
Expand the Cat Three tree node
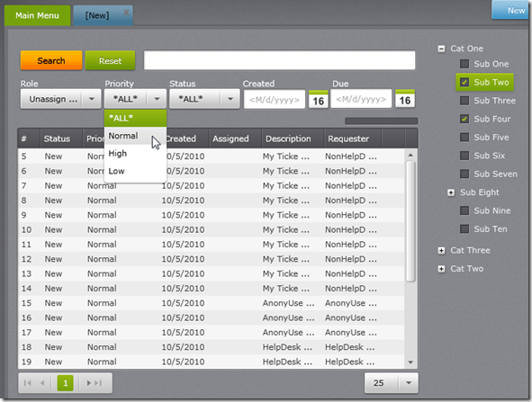tap(441, 251)
